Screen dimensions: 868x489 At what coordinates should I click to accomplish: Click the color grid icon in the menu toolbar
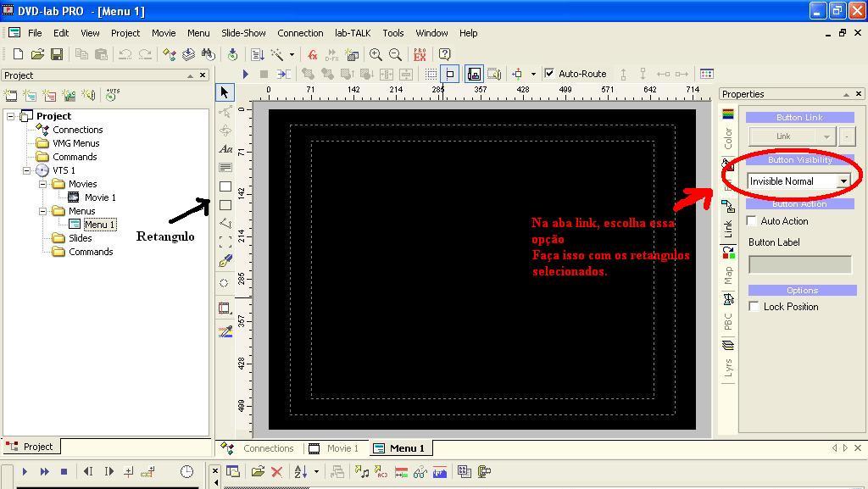pos(706,74)
